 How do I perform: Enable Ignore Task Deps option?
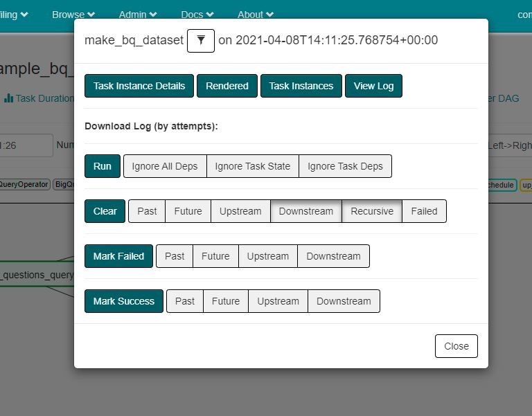click(345, 166)
